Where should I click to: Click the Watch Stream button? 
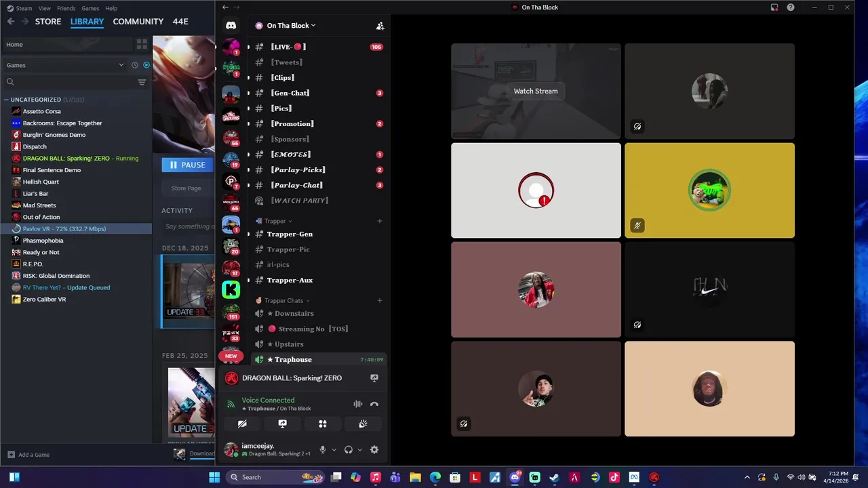(x=536, y=91)
